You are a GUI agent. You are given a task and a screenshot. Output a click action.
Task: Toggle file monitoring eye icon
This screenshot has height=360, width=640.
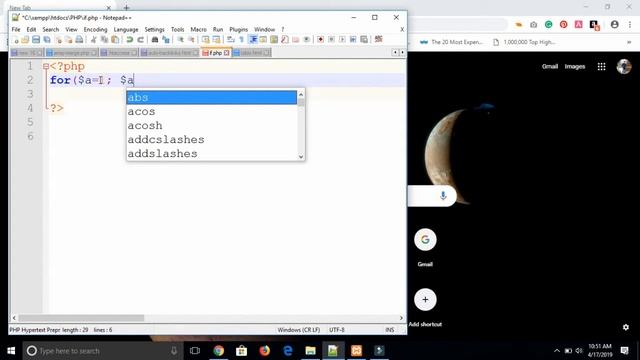[x=307, y=40]
